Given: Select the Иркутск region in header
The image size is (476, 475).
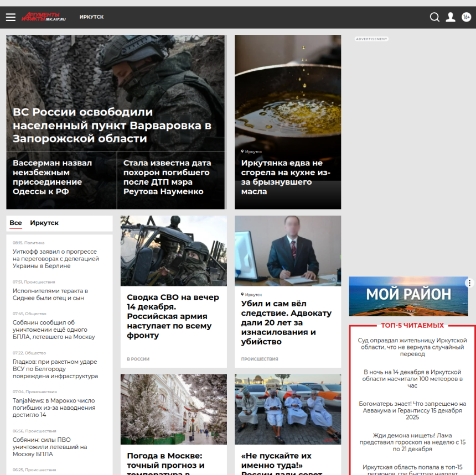Looking at the screenshot, I should coord(91,17).
